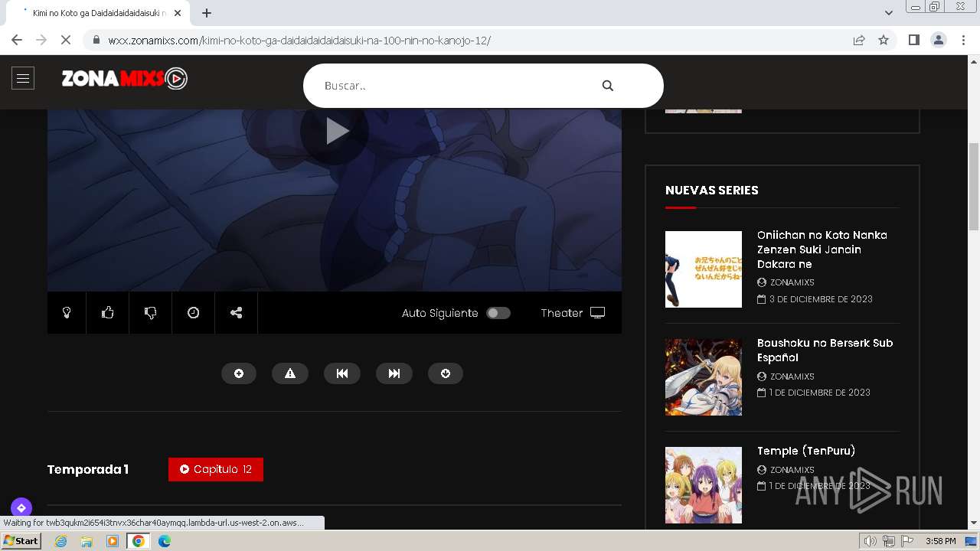Click the purple floating widget icon
Viewport: 980px width, 551px height.
tap(21, 507)
